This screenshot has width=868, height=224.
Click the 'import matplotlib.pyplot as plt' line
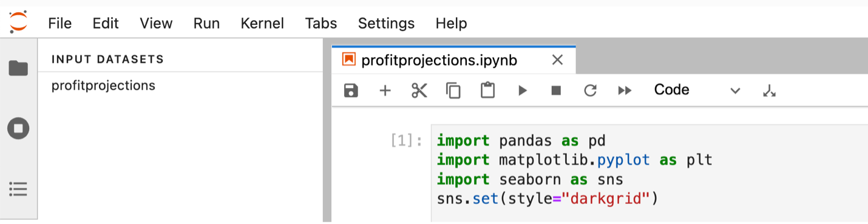point(574,160)
